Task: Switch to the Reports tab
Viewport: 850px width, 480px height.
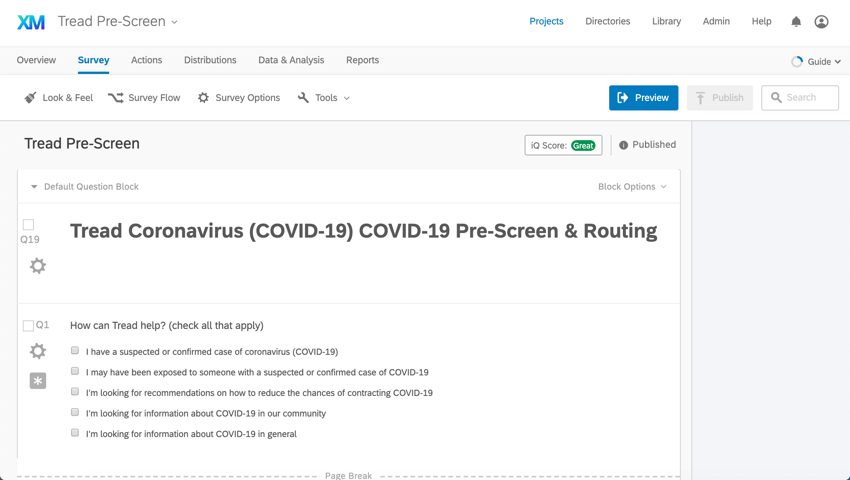Action: pos(362,60)
